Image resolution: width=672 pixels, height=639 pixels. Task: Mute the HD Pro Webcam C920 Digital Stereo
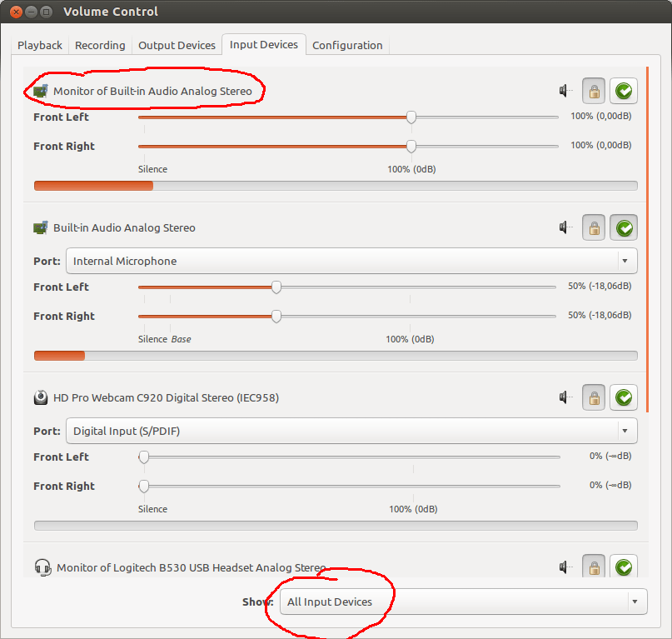tap(564, 397)
